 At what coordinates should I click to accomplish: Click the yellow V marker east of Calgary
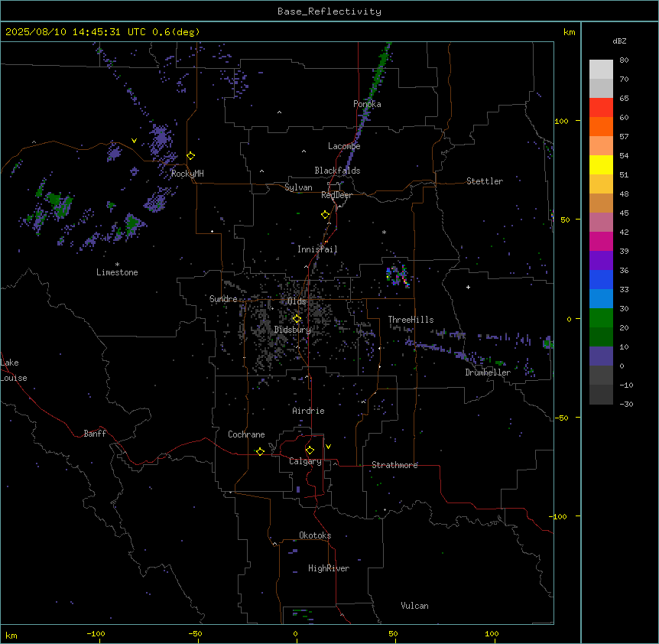pos(328,447)
